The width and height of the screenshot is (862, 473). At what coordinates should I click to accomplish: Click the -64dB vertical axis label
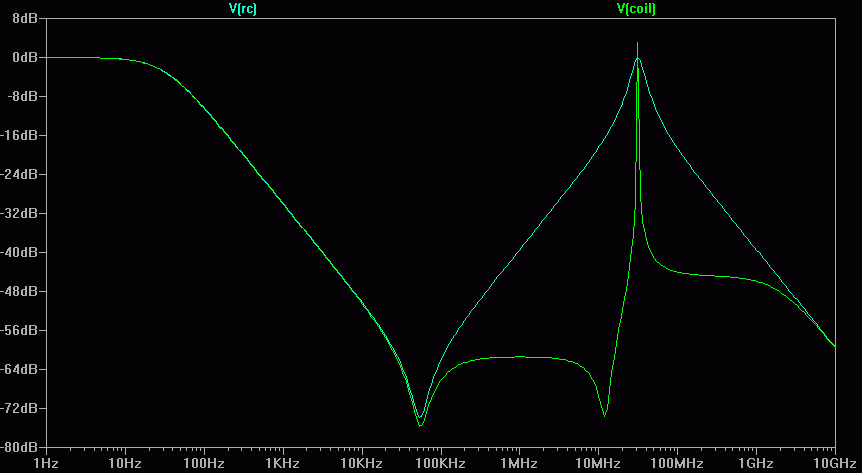click(19, 370)
